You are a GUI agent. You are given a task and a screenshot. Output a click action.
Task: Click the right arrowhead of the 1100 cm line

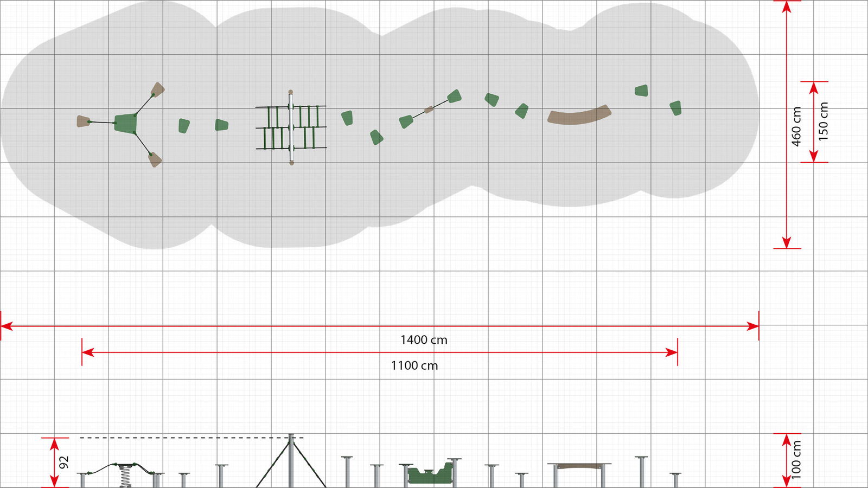672,352
